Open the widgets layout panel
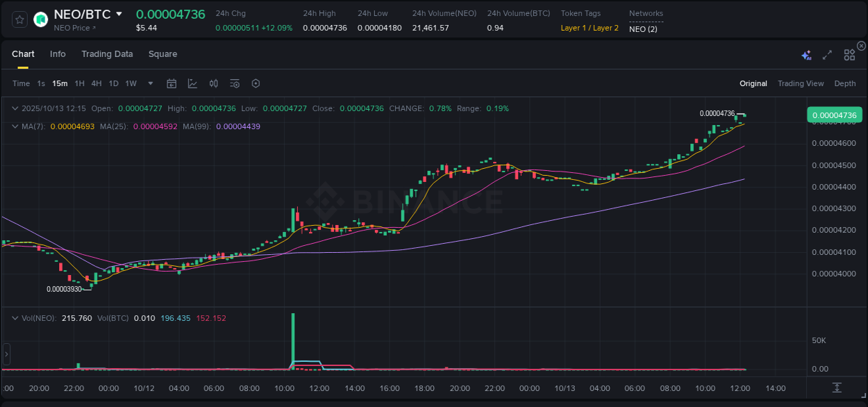The image size is (868, 407). coord(849,54)
